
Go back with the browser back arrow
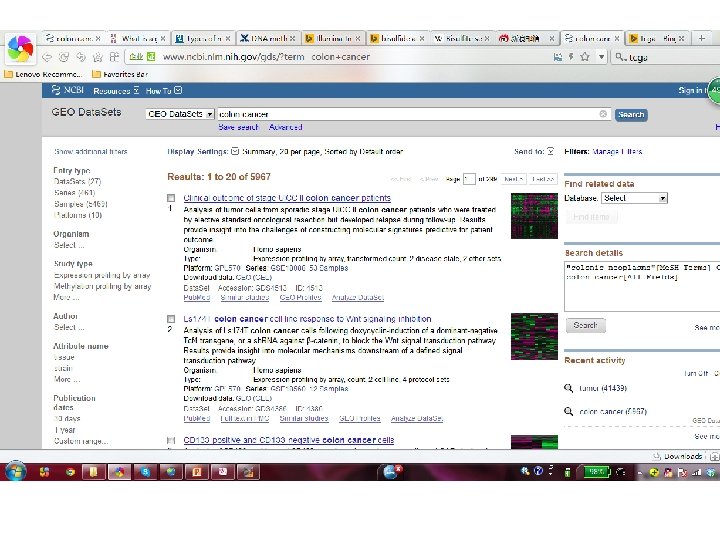(x=47, y=57)
